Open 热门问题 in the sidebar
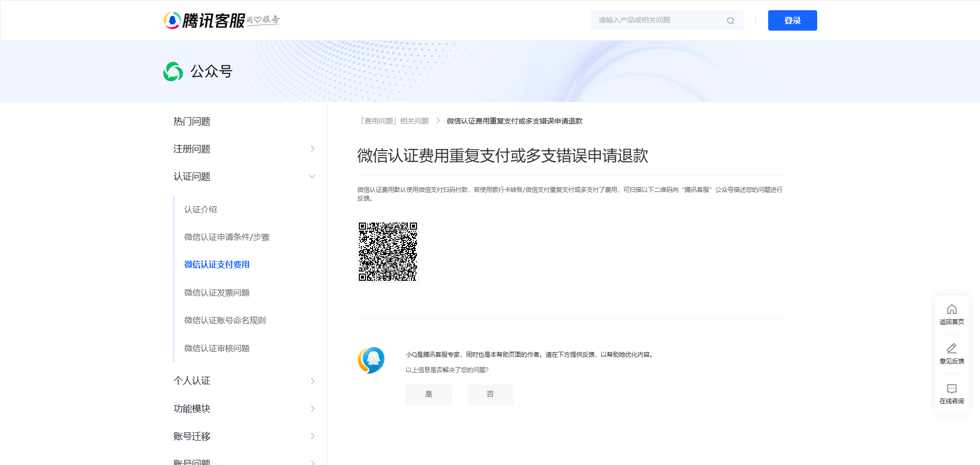 (192, 121)
